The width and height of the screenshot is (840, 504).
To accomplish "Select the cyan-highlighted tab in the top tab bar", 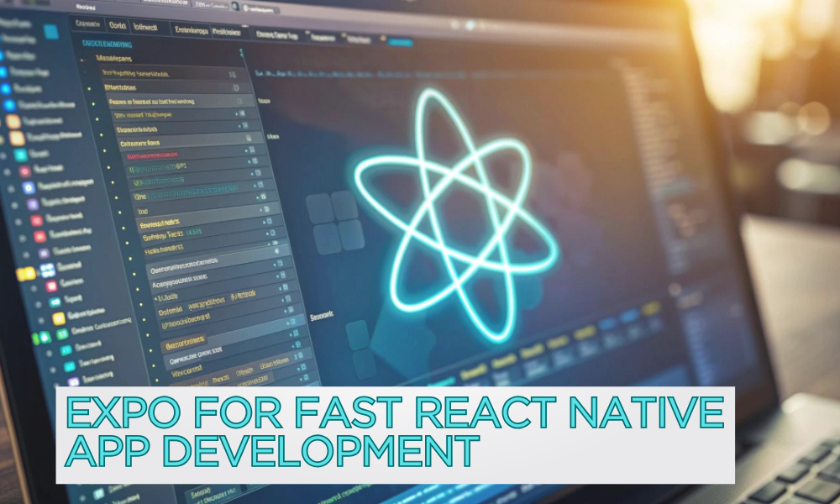I will coord(400,42).
